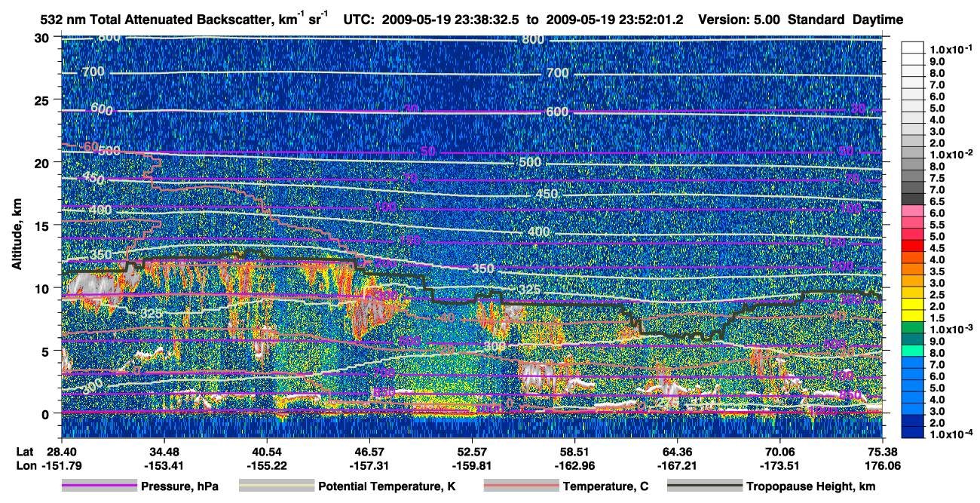980x503 pixels.
Task: Click the latitude value '70.06'
Action: [x=779, y=450]
